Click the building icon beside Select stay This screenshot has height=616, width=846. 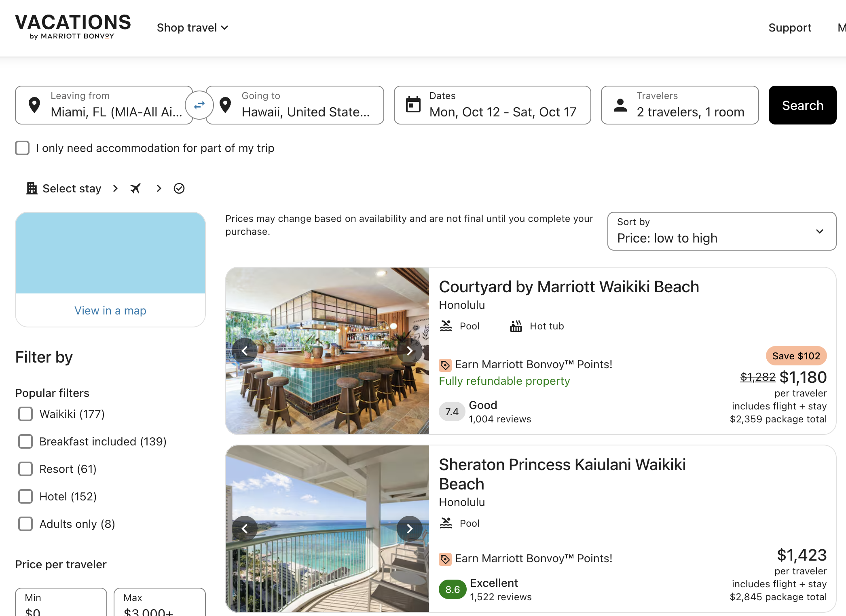[x=32, y=188]
